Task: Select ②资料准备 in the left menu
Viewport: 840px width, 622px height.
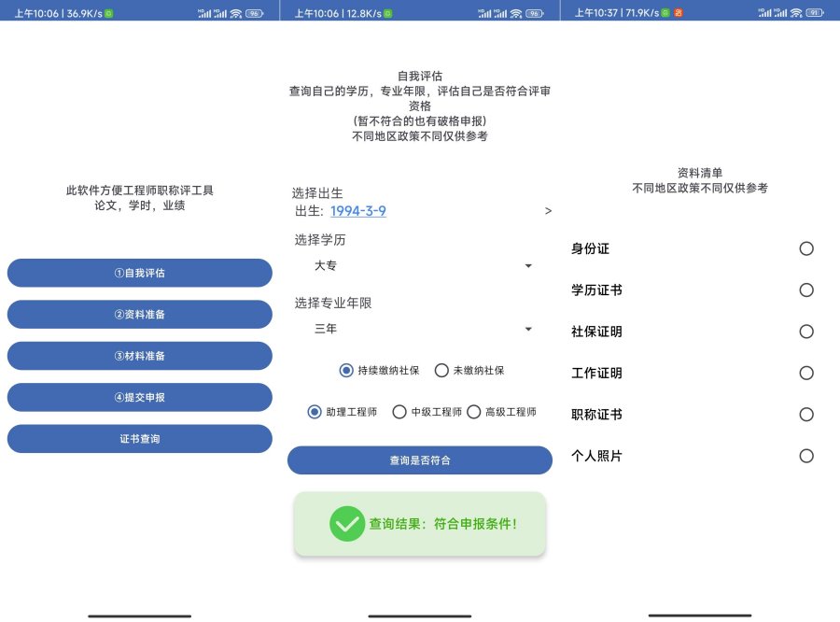Action: click(139, 314)
